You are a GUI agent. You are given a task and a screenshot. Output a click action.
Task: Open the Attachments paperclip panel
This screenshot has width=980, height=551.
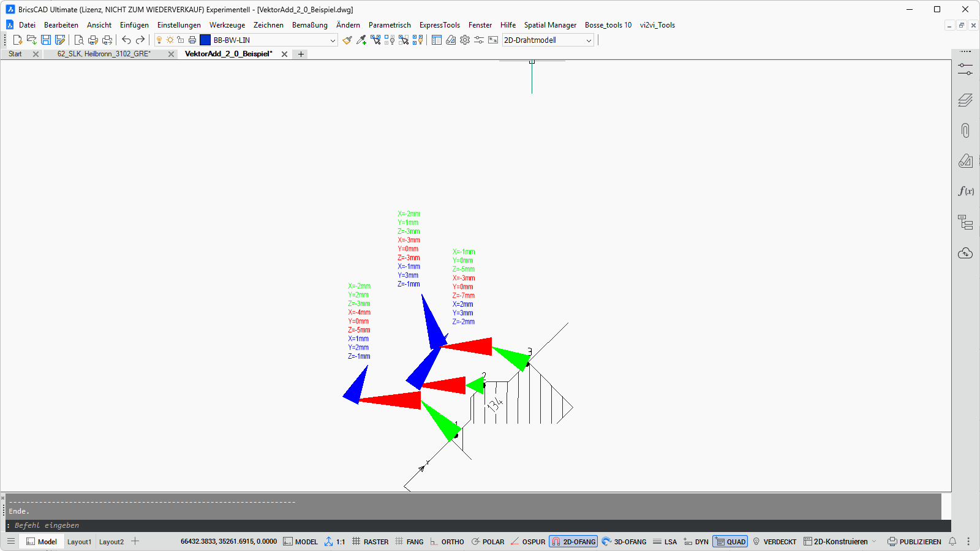pyautogui.click(x=965, y=130)
